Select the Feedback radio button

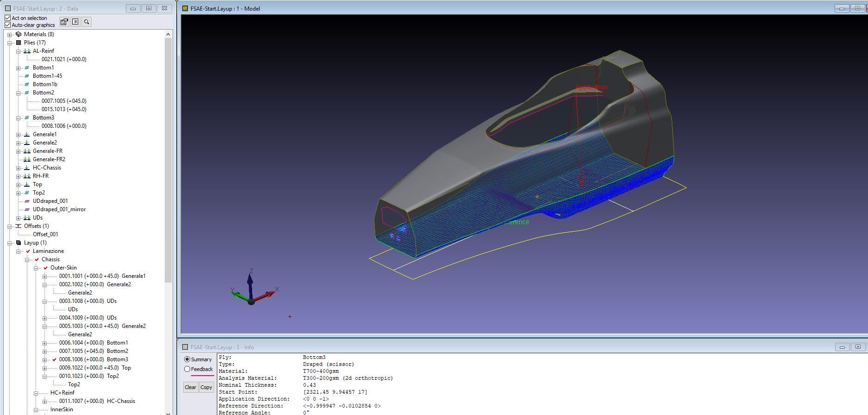pos(187,369)
